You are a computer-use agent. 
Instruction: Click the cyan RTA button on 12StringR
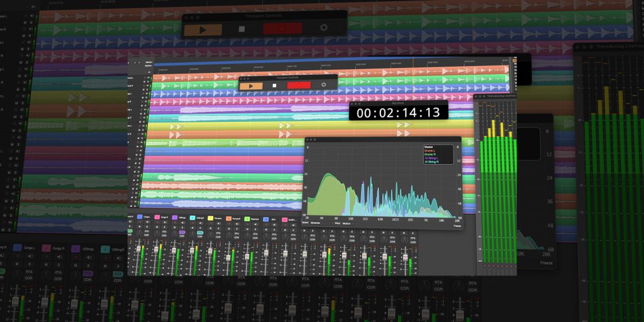[x=200, y=233]
